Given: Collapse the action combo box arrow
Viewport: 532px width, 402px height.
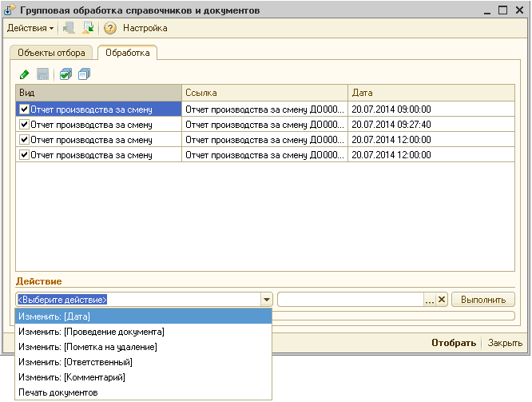Looking at the screenshot, I should [266, 300].
